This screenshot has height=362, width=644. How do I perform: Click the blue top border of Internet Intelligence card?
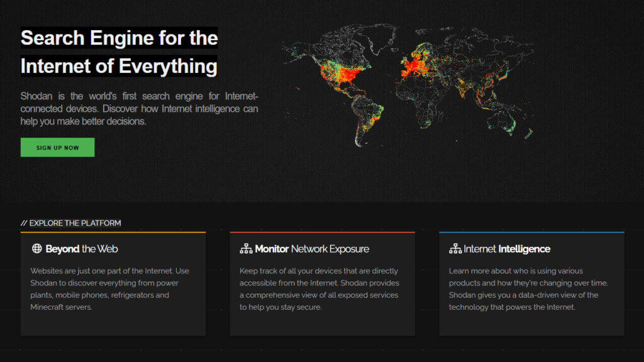pos(531,233)
